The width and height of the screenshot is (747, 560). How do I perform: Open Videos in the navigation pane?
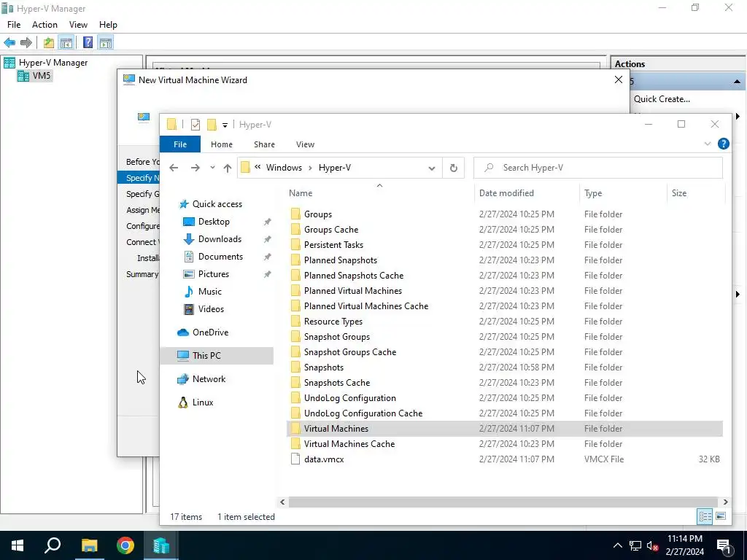(x=211, y=309)
